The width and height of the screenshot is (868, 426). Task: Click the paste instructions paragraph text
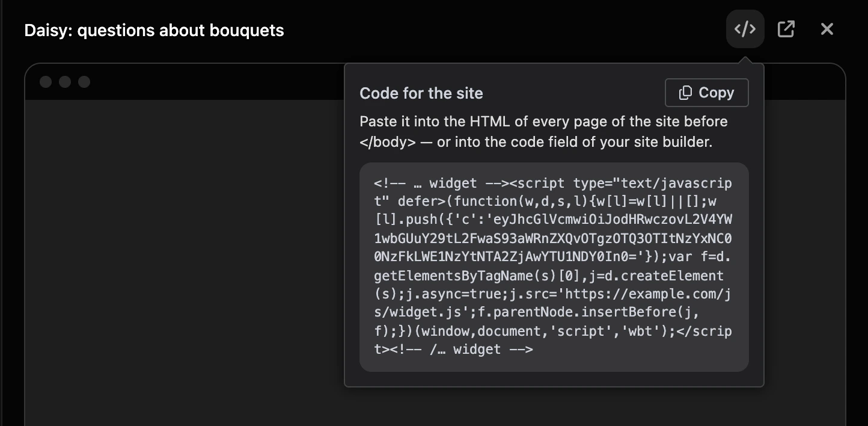pos(544,132)
